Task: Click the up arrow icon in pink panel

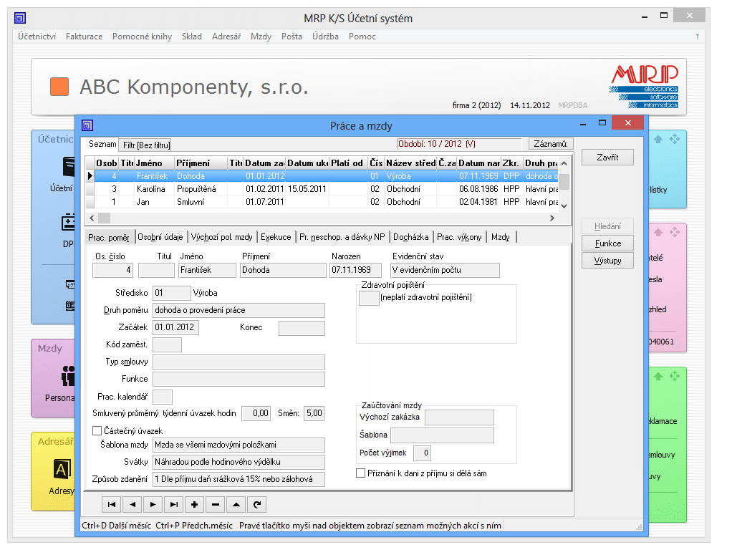Action: point(658,233)
